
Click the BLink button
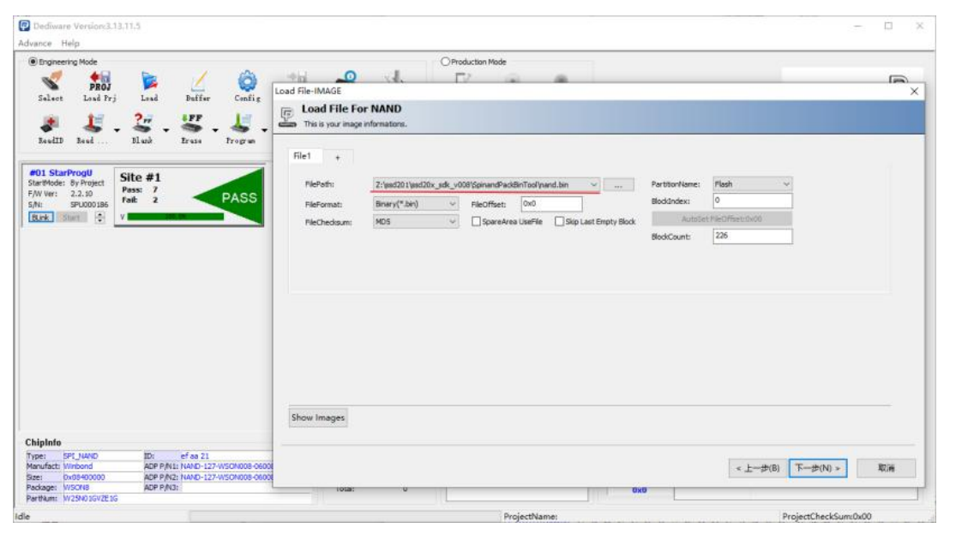tap(40, 218)
